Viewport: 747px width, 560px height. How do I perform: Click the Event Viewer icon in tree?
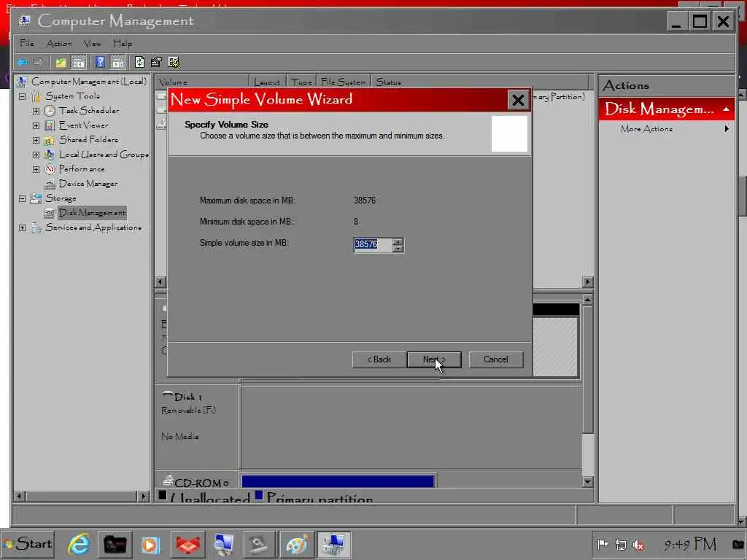(50, 125)
